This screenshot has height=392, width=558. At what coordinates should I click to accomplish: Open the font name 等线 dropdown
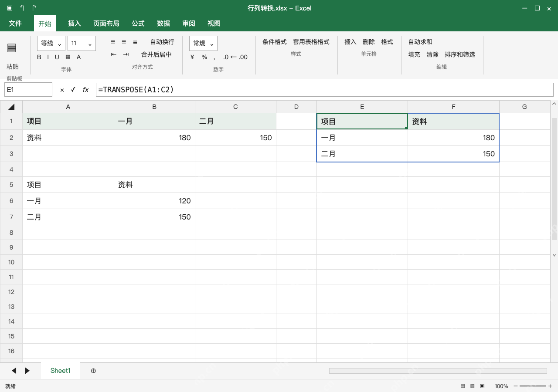tap(51, 44)
